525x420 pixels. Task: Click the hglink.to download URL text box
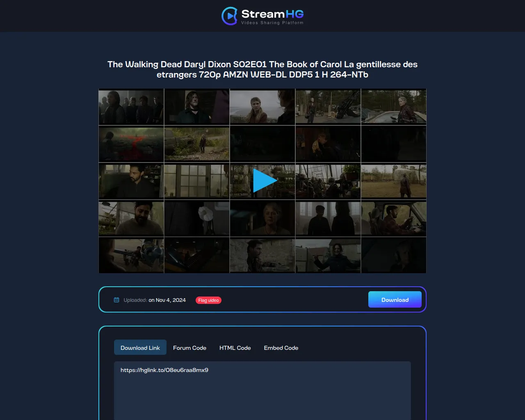click(262, 390)
